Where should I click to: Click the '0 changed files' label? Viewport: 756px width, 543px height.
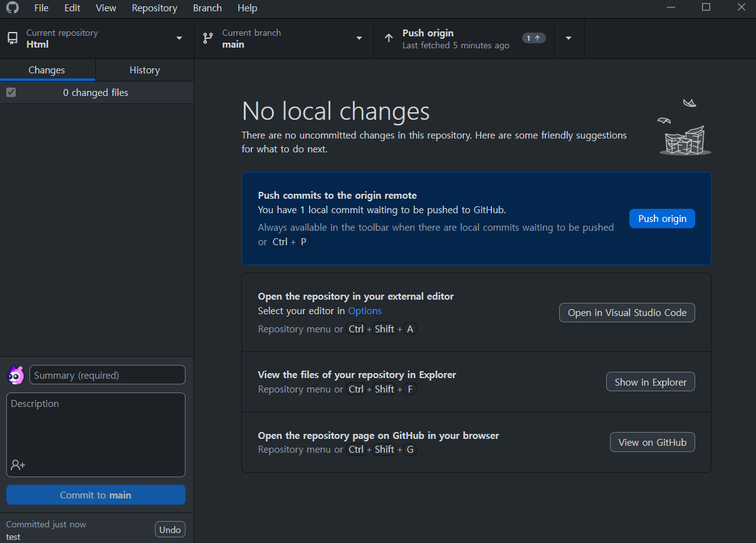click(x=96, y=92)
